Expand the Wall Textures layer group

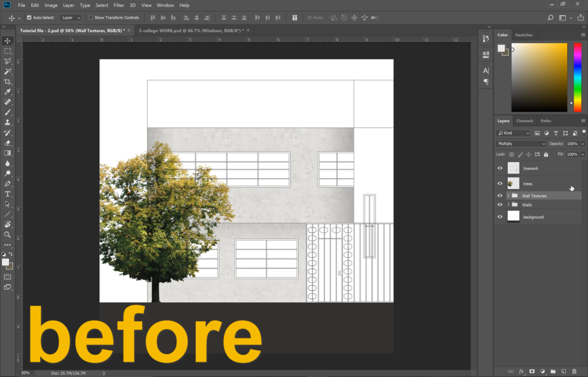508,196
